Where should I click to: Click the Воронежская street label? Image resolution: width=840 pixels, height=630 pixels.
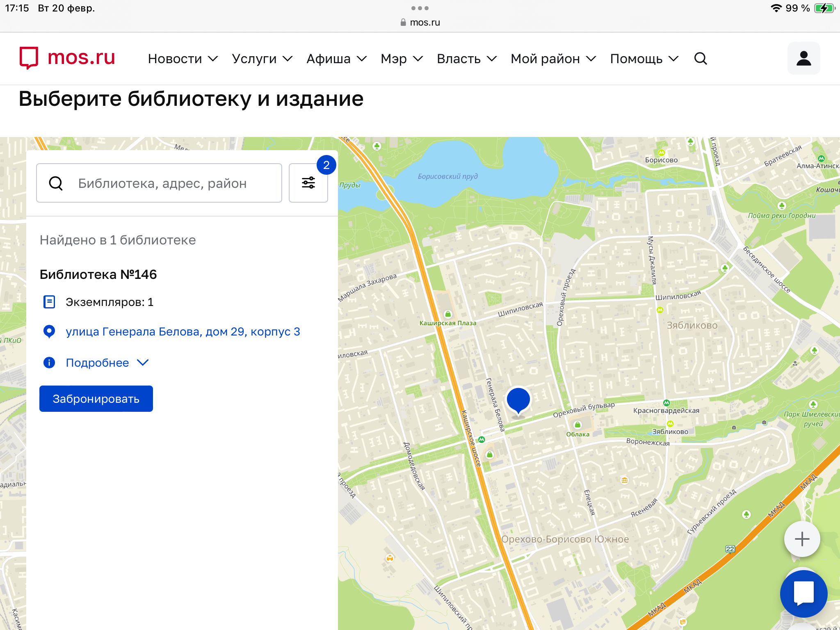click(648, 442)
